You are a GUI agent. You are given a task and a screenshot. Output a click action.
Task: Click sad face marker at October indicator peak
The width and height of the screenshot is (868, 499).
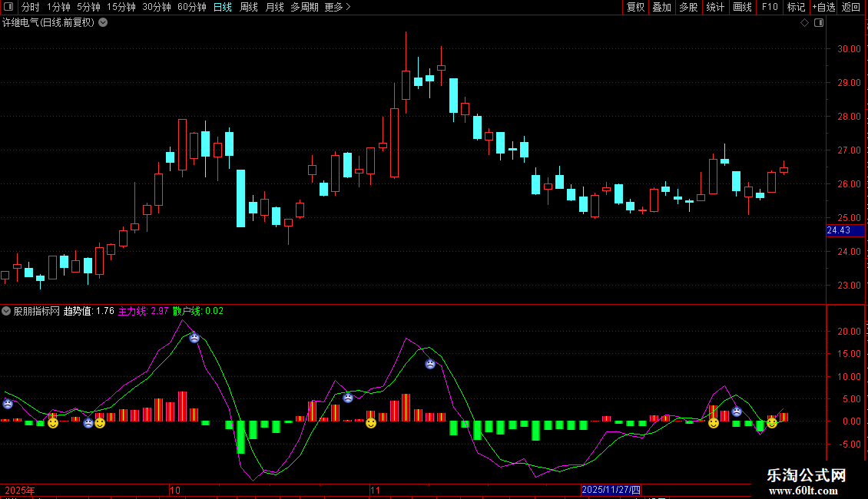194,338
